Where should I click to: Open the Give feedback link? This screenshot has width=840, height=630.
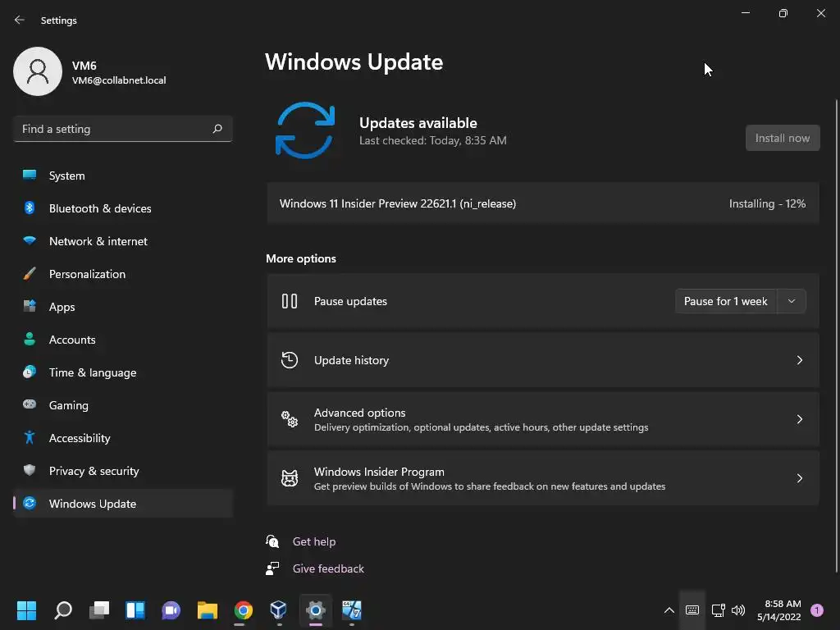click(x=328, y=568)
